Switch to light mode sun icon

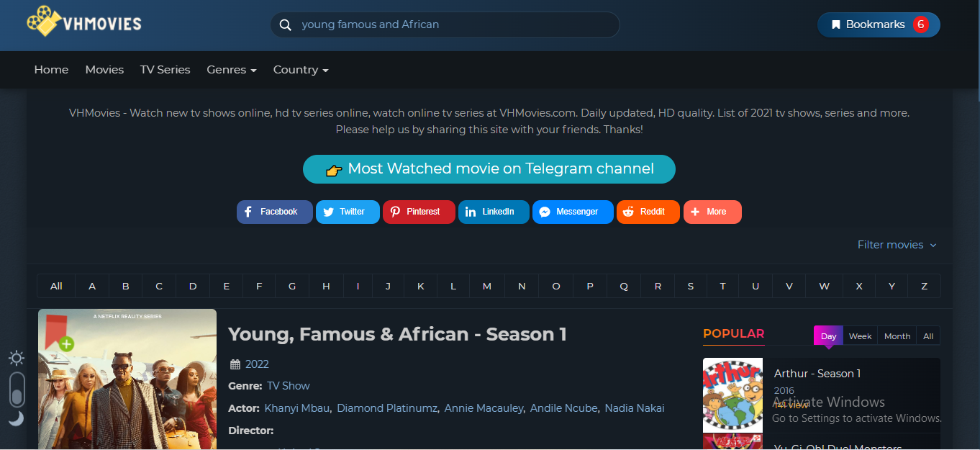click(x=17, y=357)
